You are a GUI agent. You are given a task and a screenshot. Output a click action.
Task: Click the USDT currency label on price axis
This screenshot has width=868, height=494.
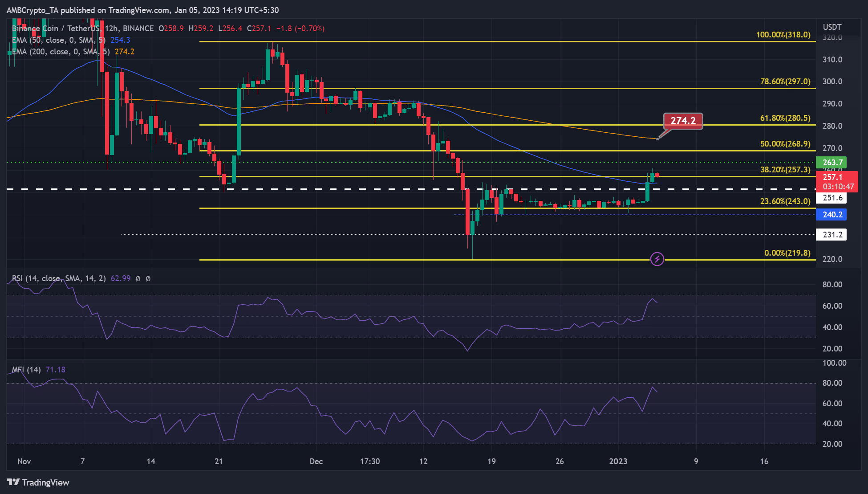pos(832,27)
